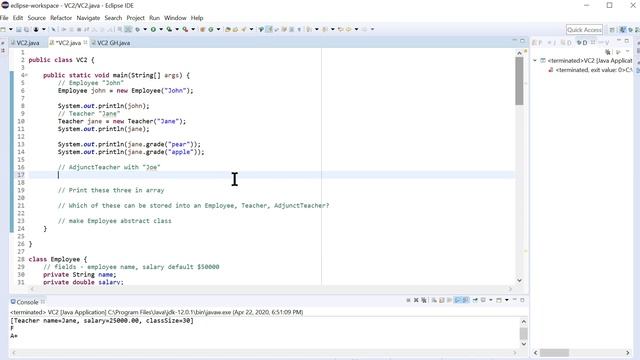
Task: Open dropdown arrow next to Run button
Action: coord(161,29)
